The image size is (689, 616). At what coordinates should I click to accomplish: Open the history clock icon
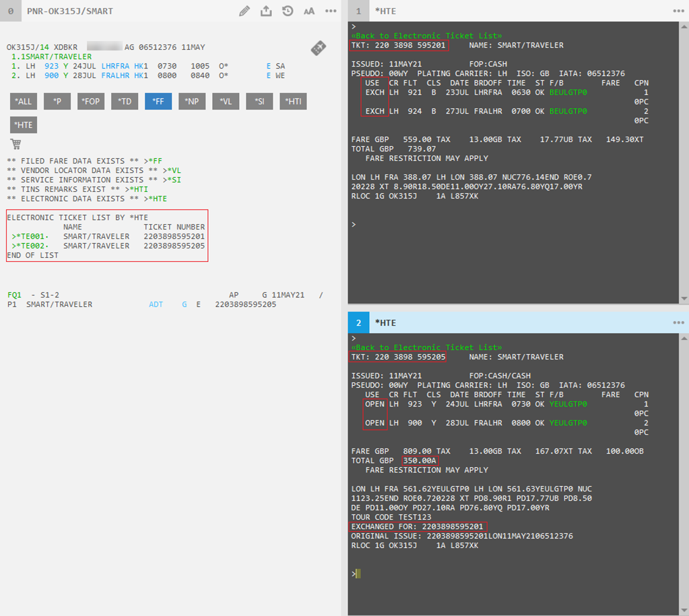[288, 11]
